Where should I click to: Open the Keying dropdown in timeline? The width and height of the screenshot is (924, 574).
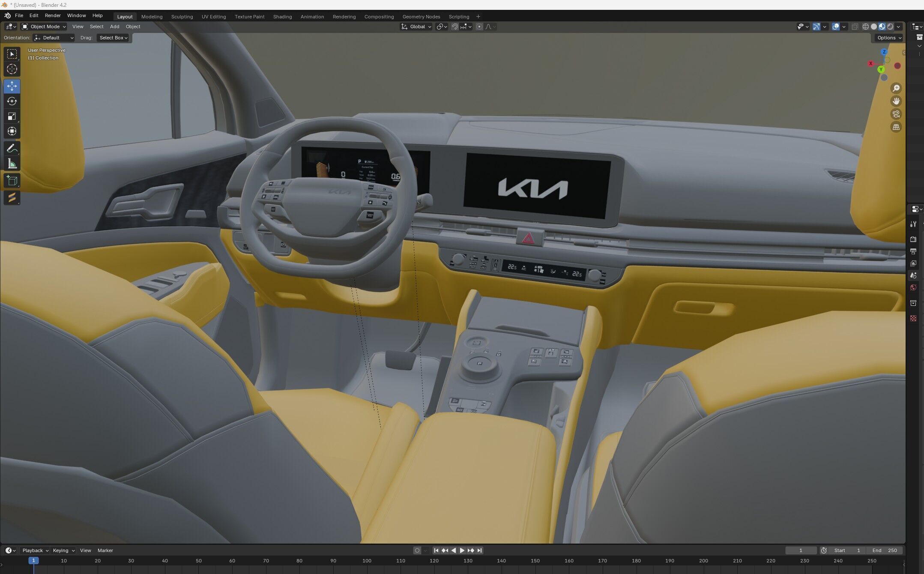(x=63, y=550)
